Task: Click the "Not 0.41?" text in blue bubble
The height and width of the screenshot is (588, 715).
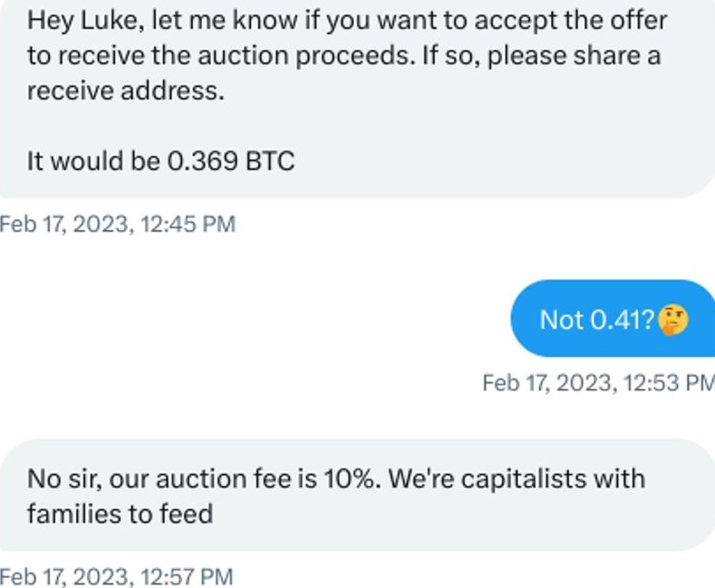Action: [x=595, y=320]
